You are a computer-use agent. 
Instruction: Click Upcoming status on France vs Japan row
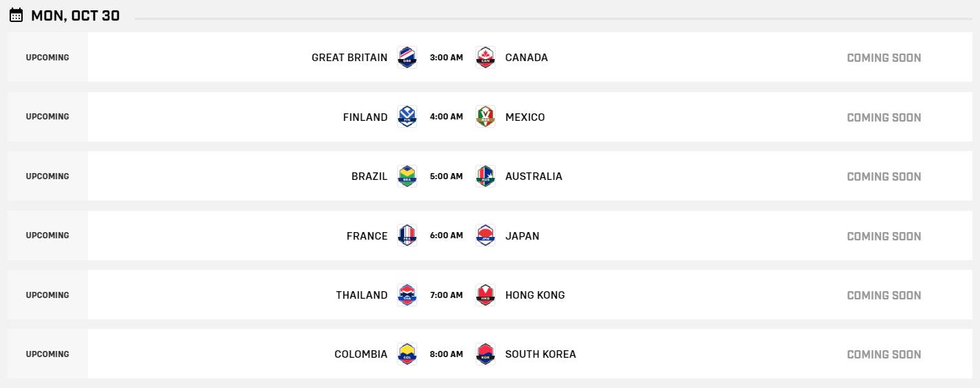point(47,236)
